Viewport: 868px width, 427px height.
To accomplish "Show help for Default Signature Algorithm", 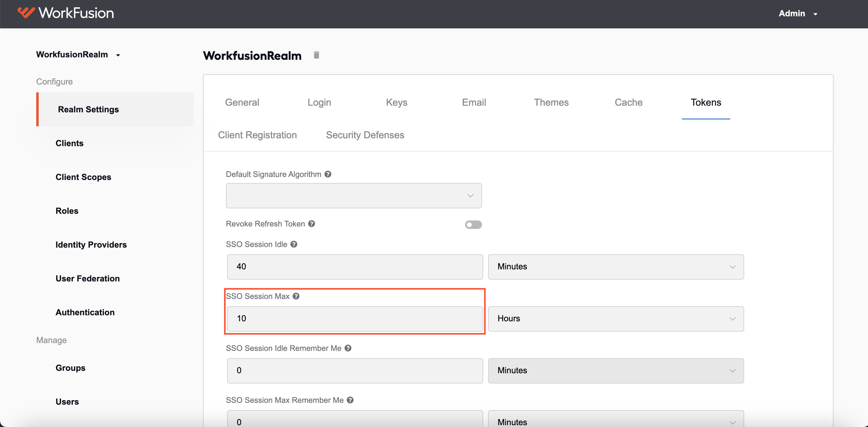I will tap(328, 174).
